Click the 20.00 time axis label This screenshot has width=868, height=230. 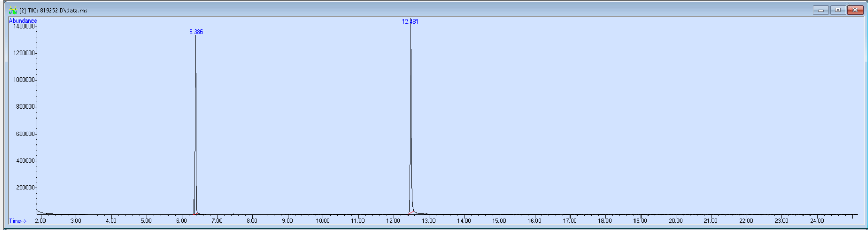pyautogui.click(x=676, y=221)
